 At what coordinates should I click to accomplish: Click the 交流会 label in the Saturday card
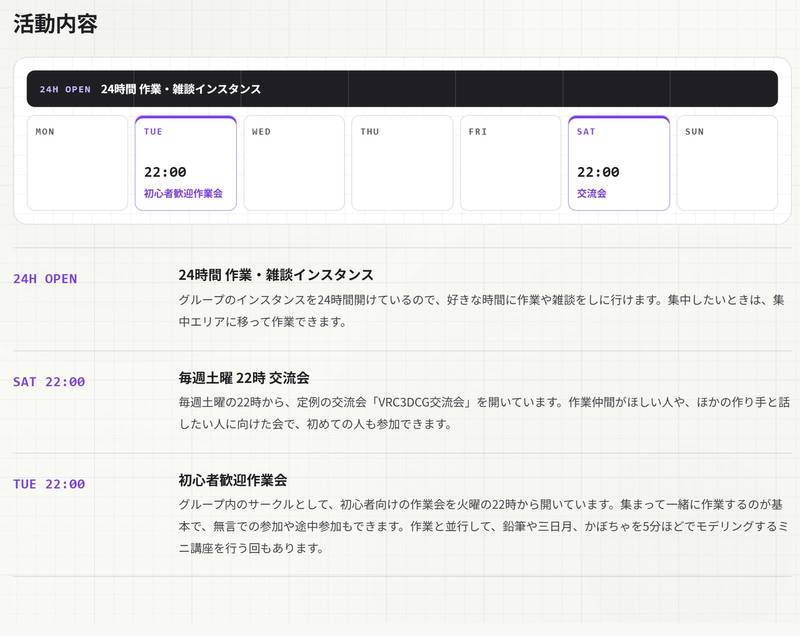(x=592, y=193)
